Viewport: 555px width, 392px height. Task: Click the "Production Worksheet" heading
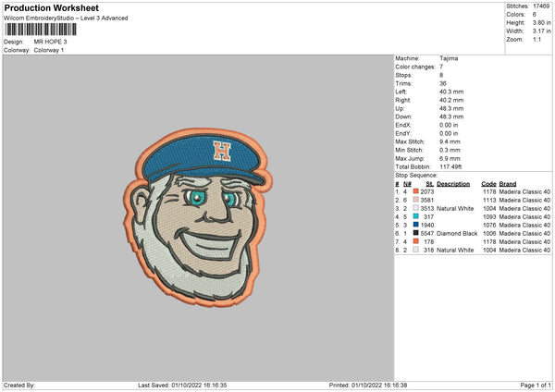pos(51,7)
